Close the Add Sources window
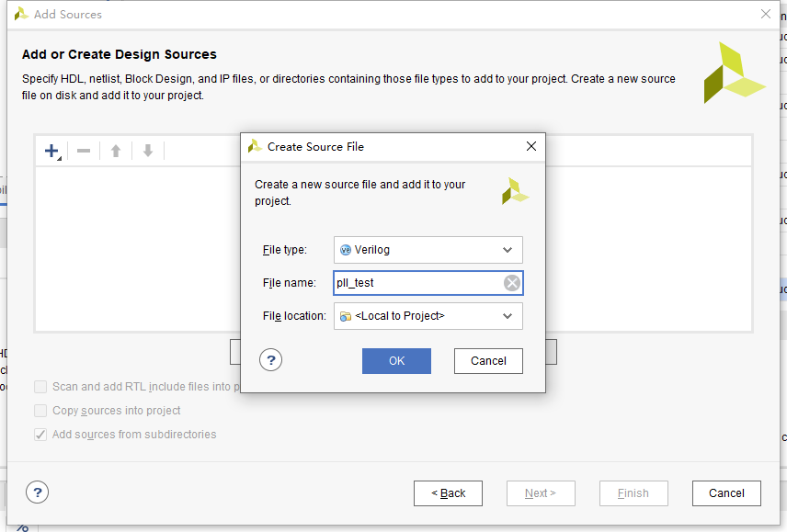This screenshot has height=532, width=787. point(766,14)
